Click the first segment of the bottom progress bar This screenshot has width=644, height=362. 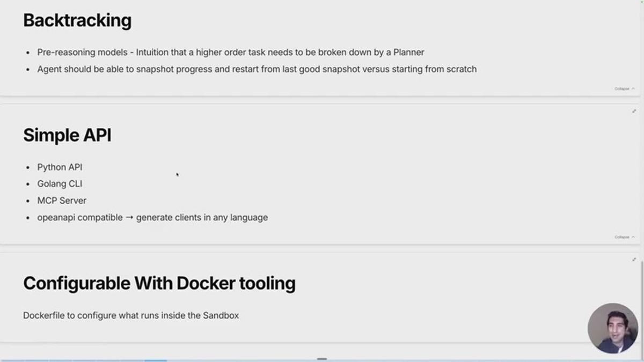[12, 360]
